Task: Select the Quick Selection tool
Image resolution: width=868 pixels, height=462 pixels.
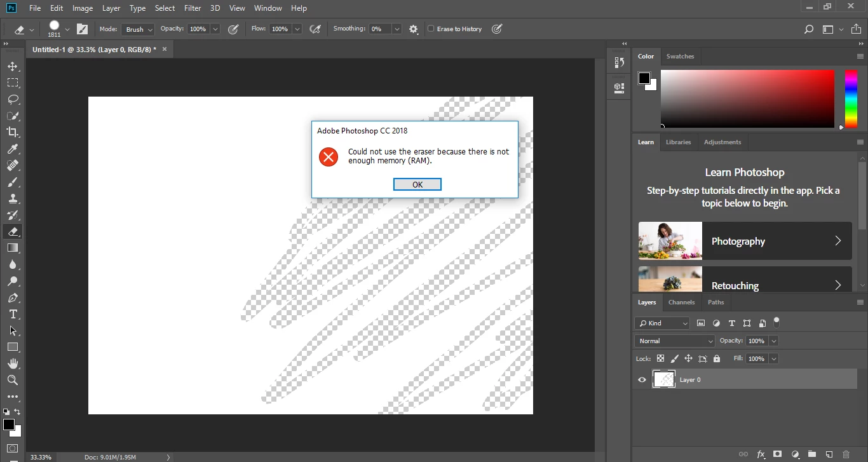Action: (x=13, y=116)
